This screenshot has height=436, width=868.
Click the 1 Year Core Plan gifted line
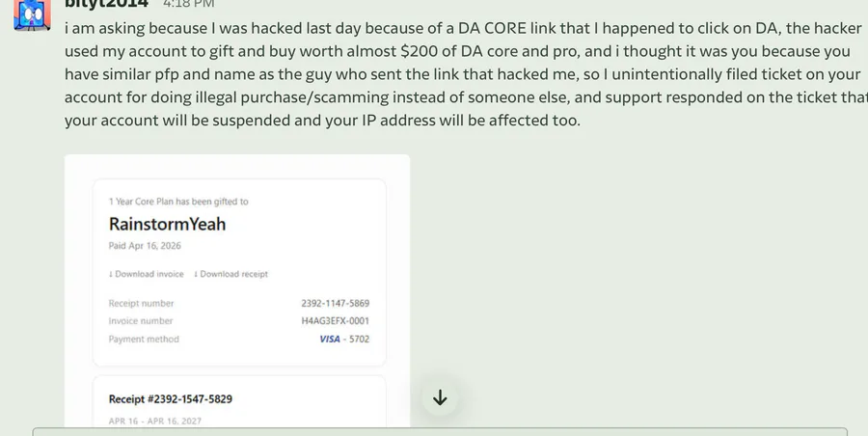point(178,202)
